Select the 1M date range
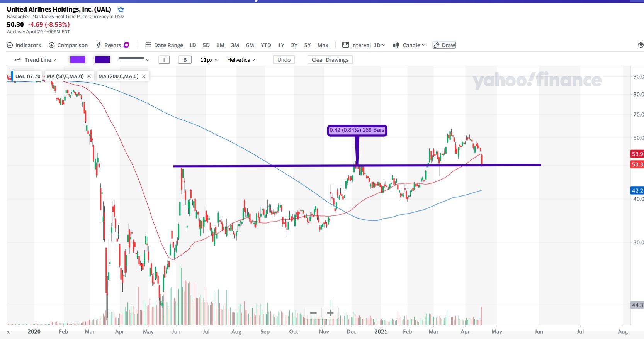 click(220, 45)
